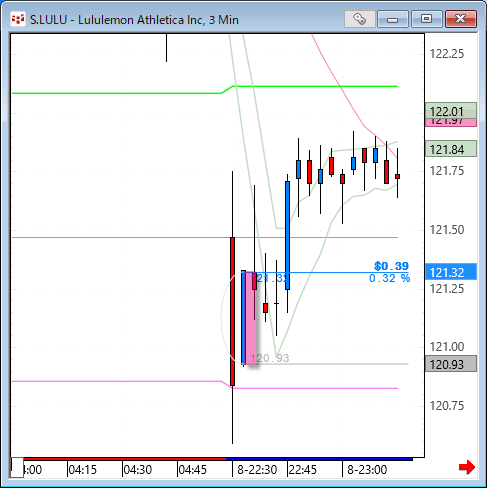Click the 121.50 price scale value
The height and width of the screenshot is (488, 487).
tap(447, 230)
